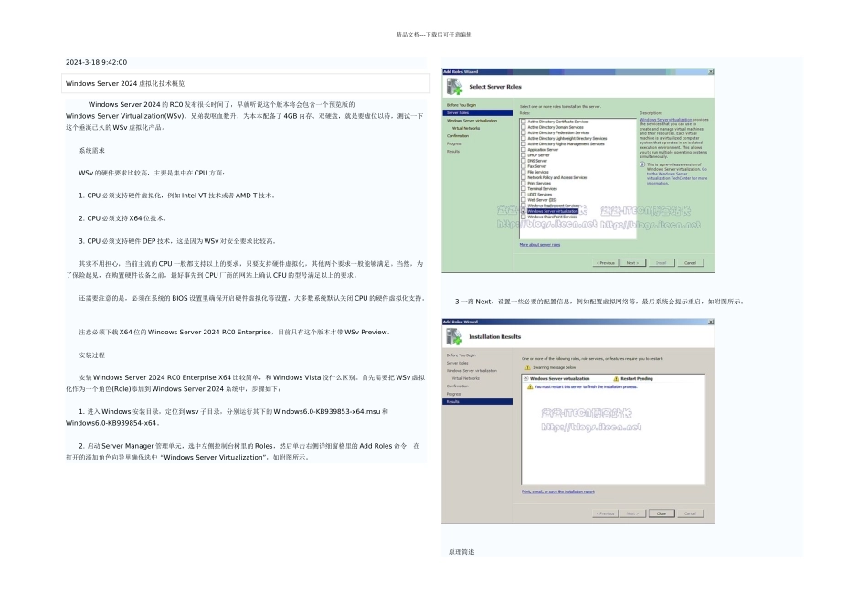Click warning icon beside '1 warning message below'
This screenshot has width=868, height=614.
point(527,367)
